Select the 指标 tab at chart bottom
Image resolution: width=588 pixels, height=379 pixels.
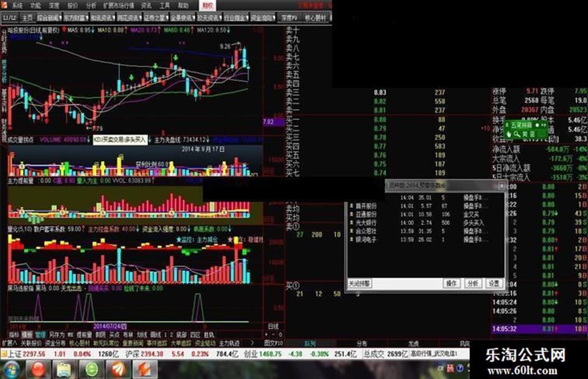14,334
